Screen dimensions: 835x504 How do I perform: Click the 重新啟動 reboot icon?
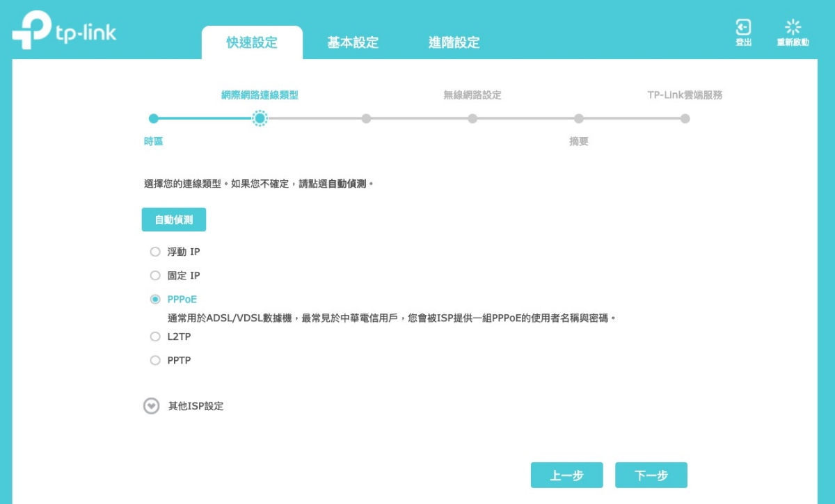point(793,28)
